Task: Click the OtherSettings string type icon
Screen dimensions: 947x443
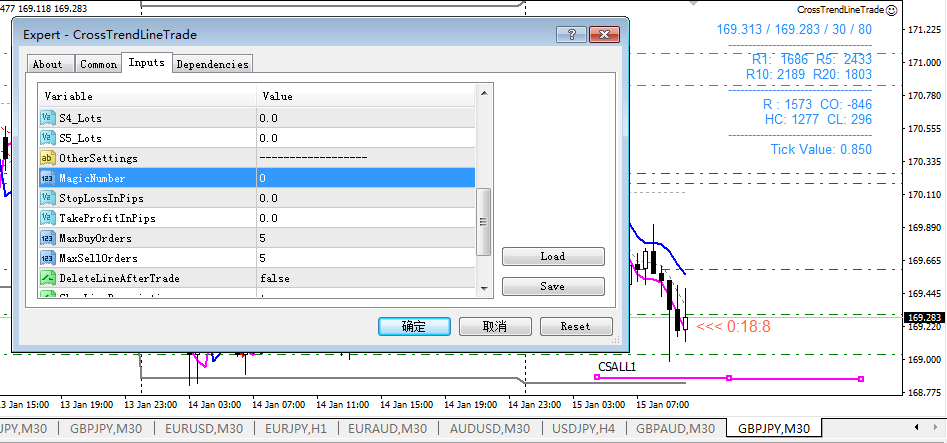Action: click(x=48, y=158)
